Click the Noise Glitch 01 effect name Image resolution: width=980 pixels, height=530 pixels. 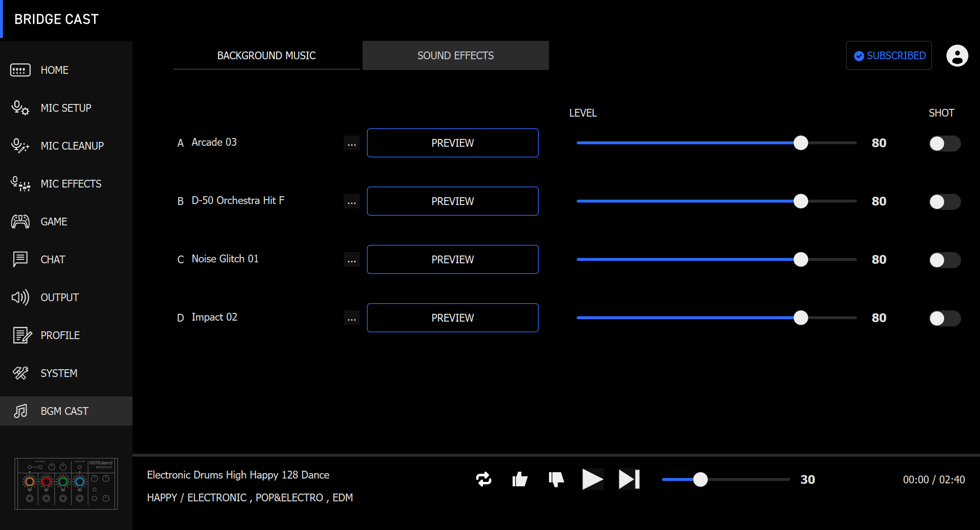pyautogui.click(x=225, y=258)
